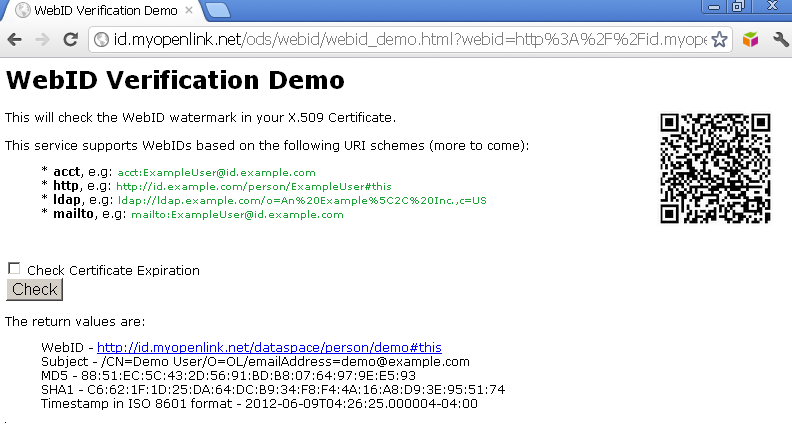This screenshot has height=432, width=792.
Task: Click the http example URI text
Action: (253, 187)
